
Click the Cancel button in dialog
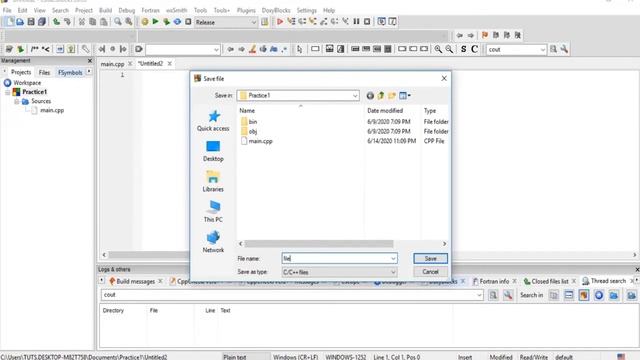tap(430, 272)
